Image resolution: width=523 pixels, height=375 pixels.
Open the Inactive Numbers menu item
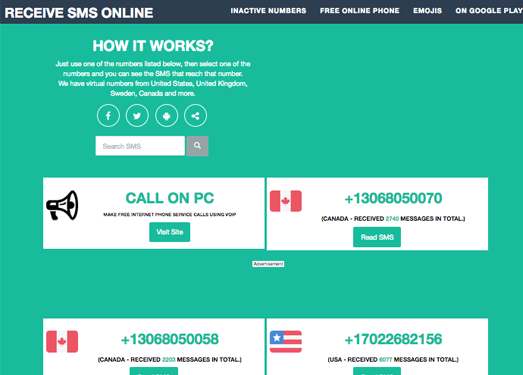click(269, 11)
